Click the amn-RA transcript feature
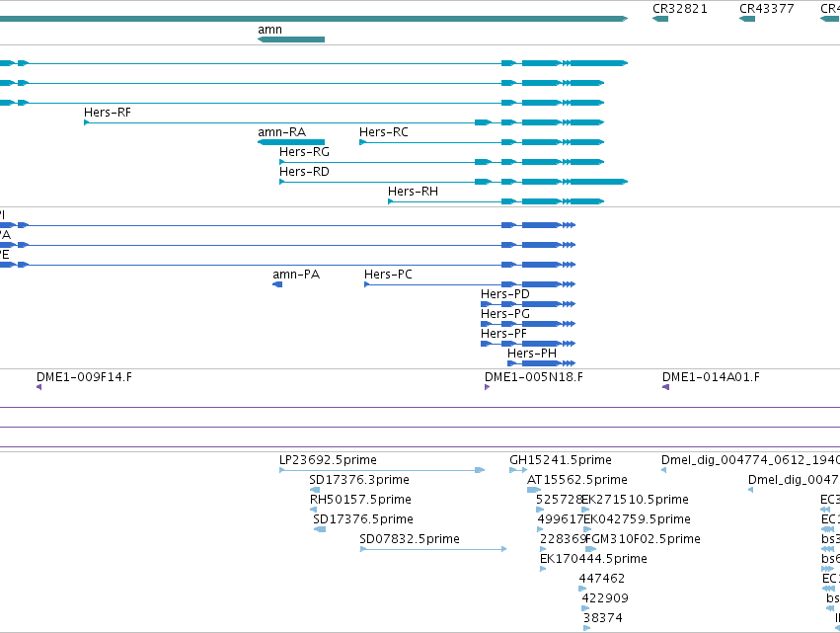Image resolution: width=840 pixels, height=633 pixels. [291, 142]
